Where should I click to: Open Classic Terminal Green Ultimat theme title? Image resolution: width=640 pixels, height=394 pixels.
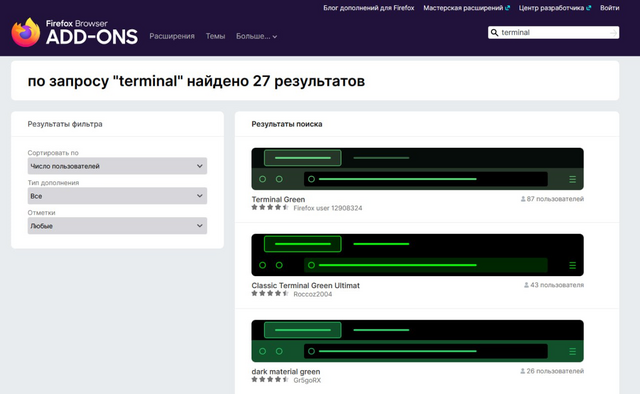[x=305, y=285]
